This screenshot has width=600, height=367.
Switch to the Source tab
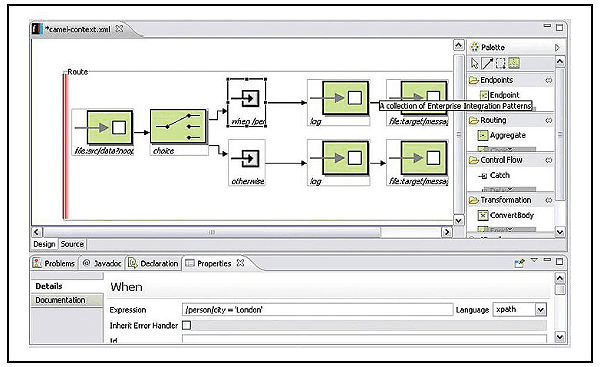tap(72, 244)
